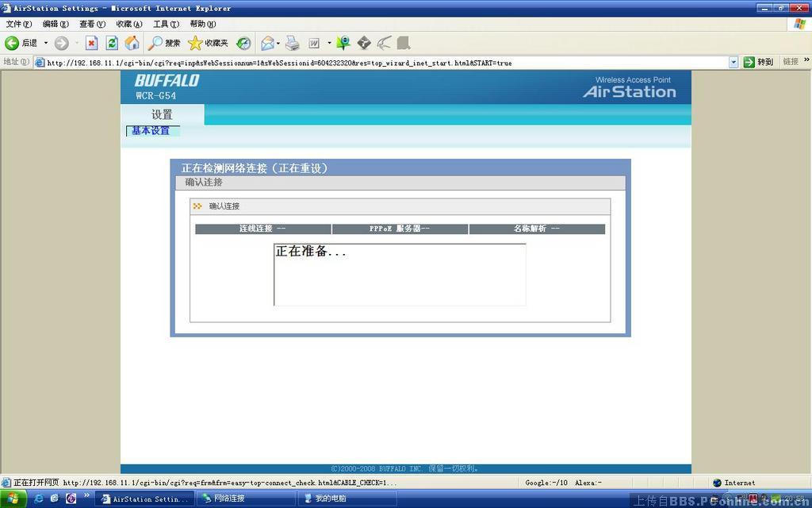Open the 文件(F) menu
Viewport: 812px width, 508px height.
pyautogui.click(x=19, y=24)
